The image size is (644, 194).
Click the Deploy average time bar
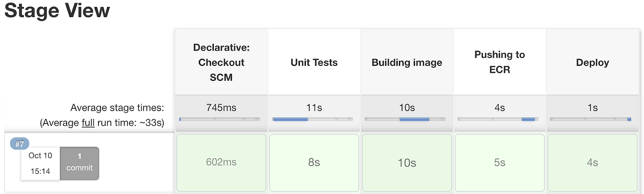click(591, 119)
